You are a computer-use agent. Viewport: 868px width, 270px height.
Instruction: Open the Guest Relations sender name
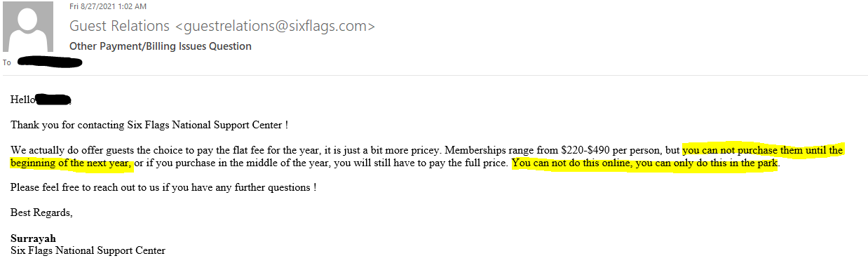tap(119, 26)
